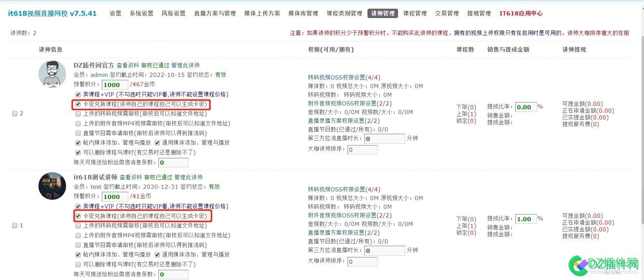Toggle 通用媒体添加 for DZ插件网官方
This screenshot has height=280, width=644.
(157, 143)
